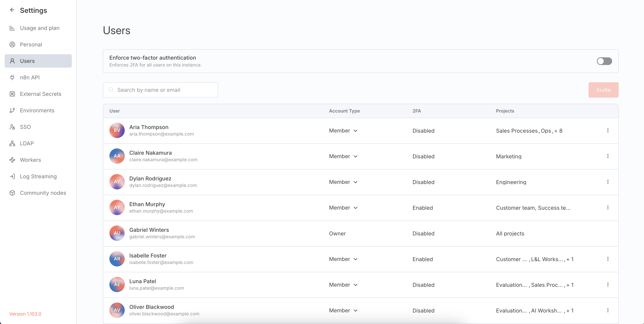This screenshot has width=644, height=324.
Task: Click the LDAP hierarchy icon
Action: pos(12,143)
